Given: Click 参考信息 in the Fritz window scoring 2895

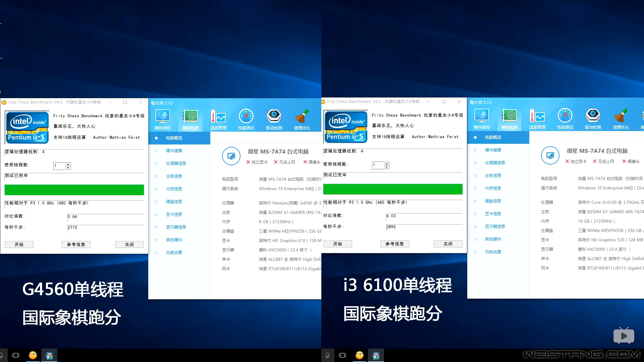Looking at the screenshot, I should (395, 244).
